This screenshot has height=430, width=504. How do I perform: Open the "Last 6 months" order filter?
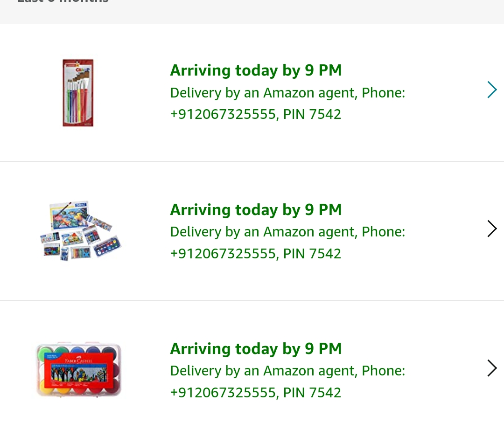tap(63, 2)
